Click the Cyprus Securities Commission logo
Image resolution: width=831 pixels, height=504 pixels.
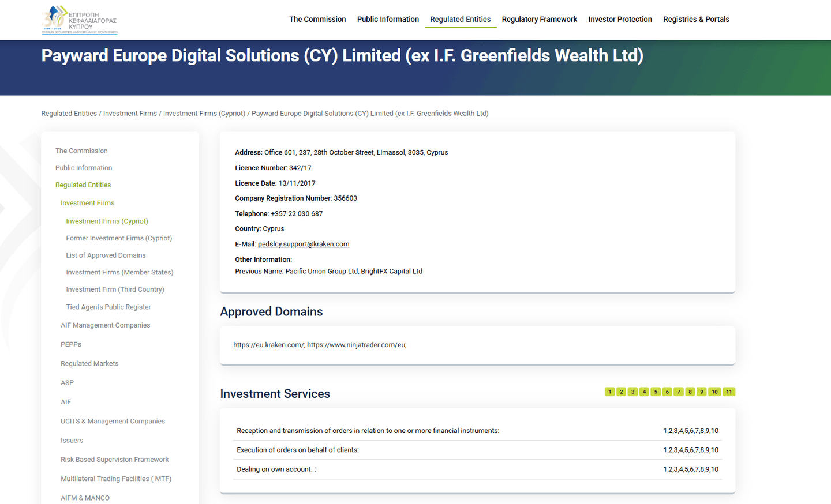(80, 20)
